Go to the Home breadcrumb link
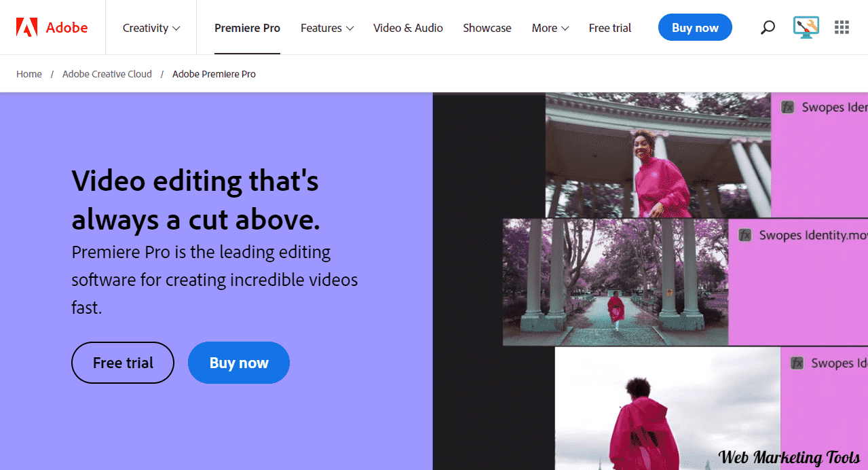The height and width of the screenshot is (470, 868). 29,74
